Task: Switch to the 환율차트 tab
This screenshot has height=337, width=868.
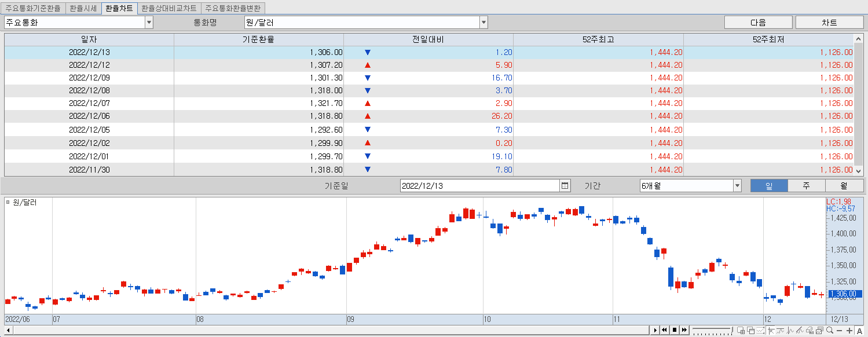Action: pyautogui.click(x=119, y=9)
